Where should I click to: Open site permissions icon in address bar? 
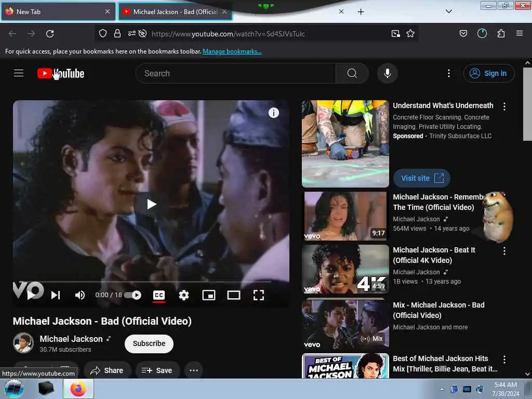click(x=131, y=33)
